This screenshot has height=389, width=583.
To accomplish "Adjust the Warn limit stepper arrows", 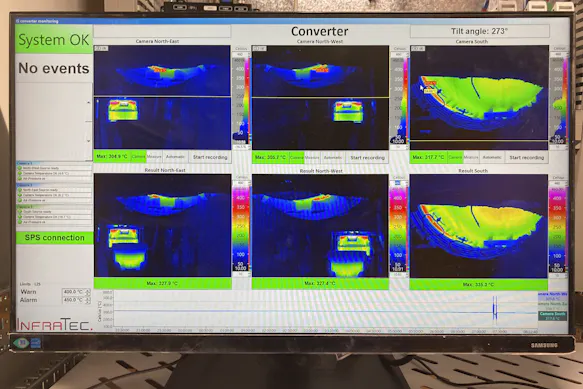I will [x=88, y=292].
